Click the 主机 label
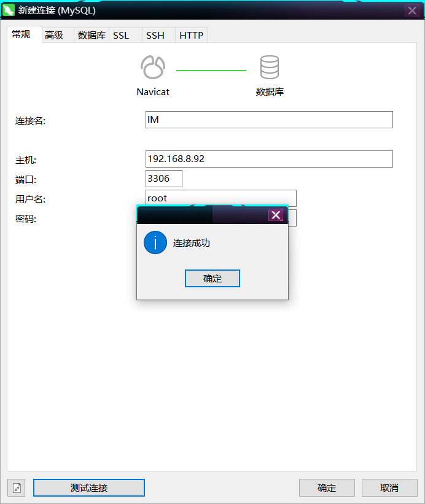This screenshot has width=425, height=504. (26, 160)
